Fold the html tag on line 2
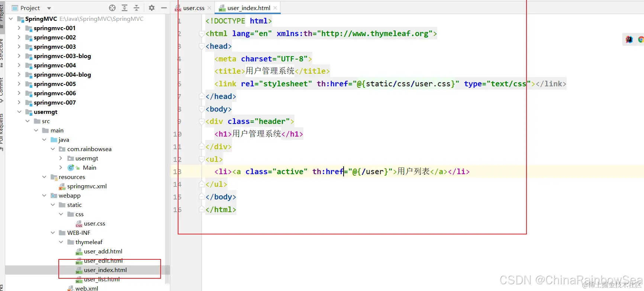Viewport: 644px width, 291px height. 202,34
